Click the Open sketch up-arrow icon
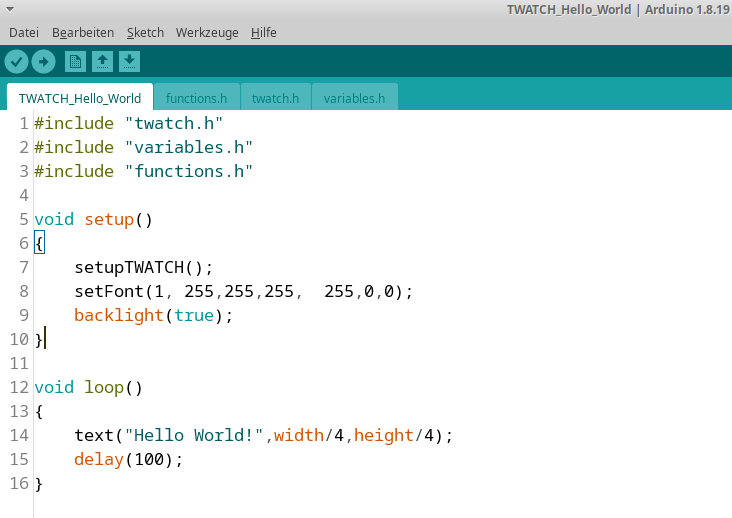732x518 pixels. pyautogui.click(x=102, y=62)
